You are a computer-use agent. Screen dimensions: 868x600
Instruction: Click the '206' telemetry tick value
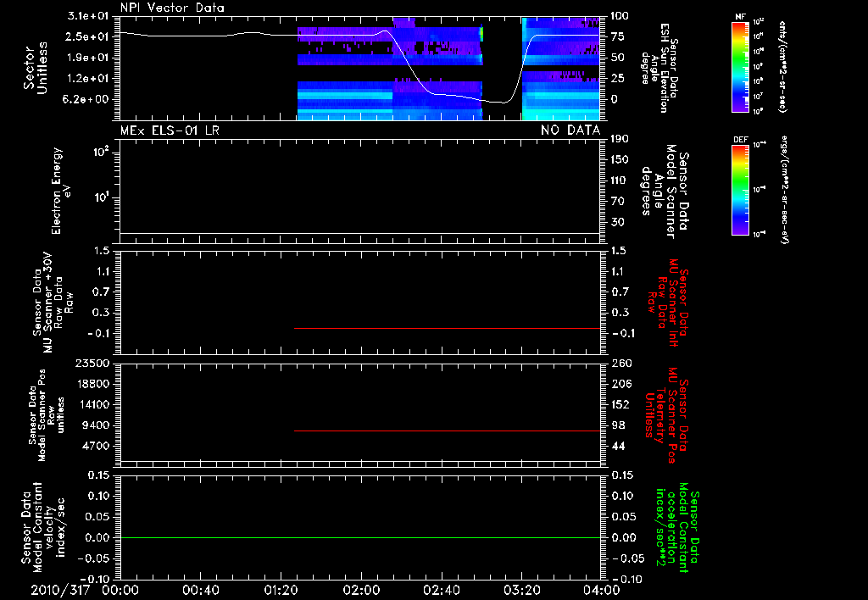621,384
